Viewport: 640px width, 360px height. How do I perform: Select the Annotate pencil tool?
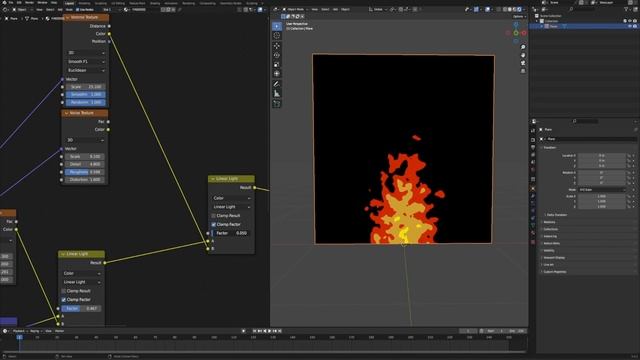(277, 84)
